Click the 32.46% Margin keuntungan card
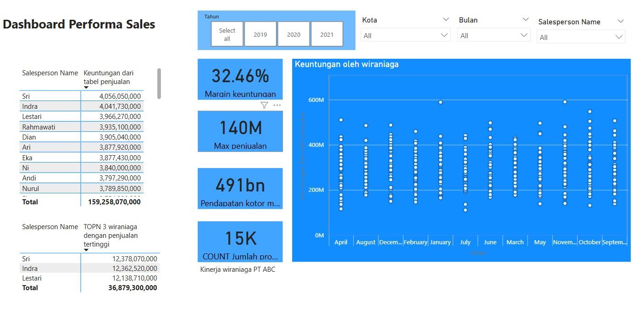This screenshot has height=309, width=644. click(240, 79)
